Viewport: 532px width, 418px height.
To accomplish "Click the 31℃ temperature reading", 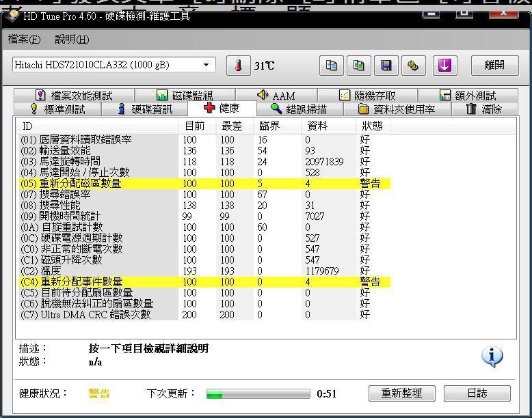I will pos(265,66).
